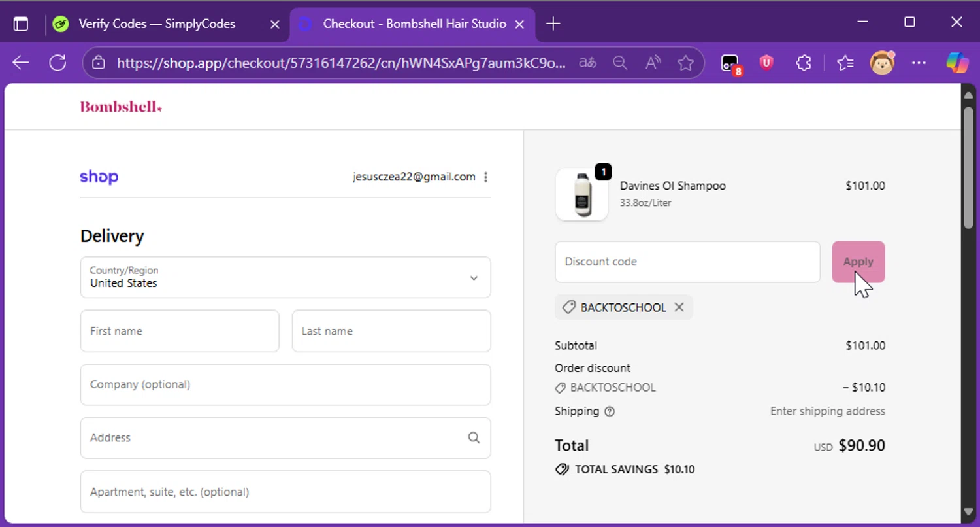Open Settings and more ellipsis menu

coord(919,63)
